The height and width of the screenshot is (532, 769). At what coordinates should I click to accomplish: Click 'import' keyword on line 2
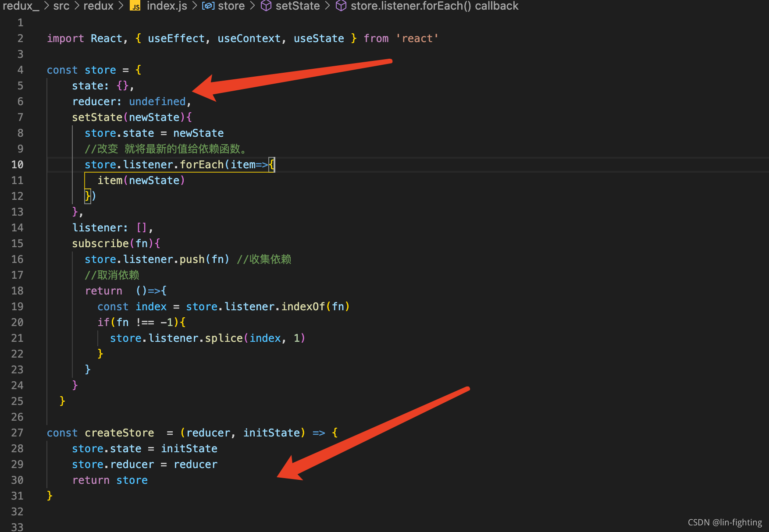(65, 39)
